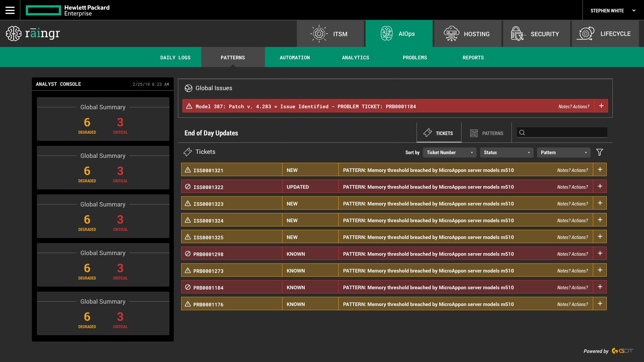The image size is (644, 362).
Task: Open the Daily Logs section
Action: pyautogui.click(x=175, y=58)
